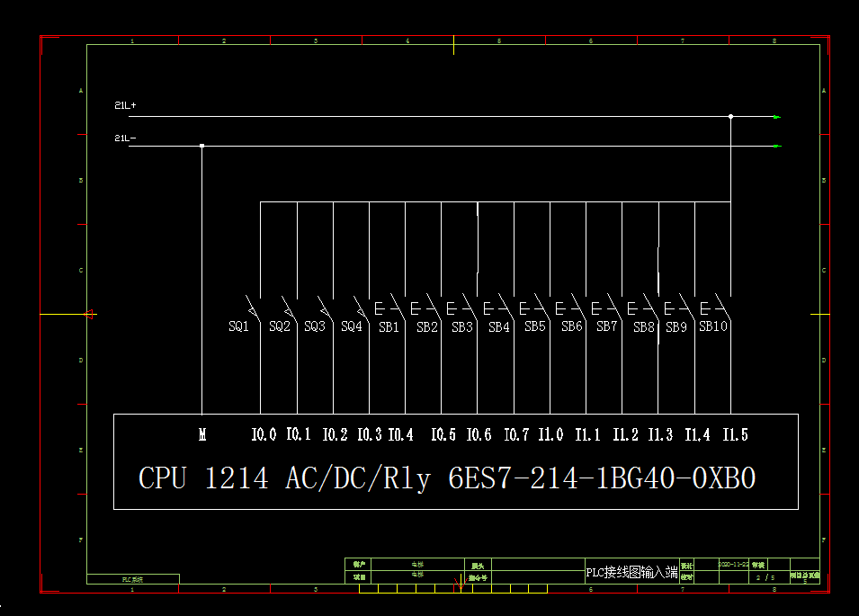Click the 2 / 5 sheet number cell
Viewport: 859px width, 616px height.
[x=765, y=577]
